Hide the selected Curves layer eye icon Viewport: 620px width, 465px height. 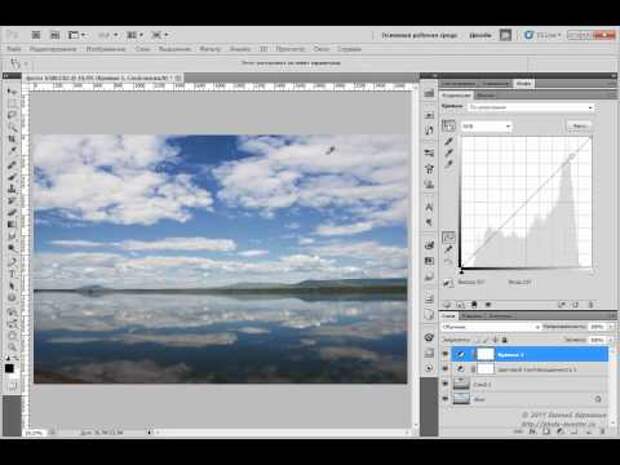point(445,354)
